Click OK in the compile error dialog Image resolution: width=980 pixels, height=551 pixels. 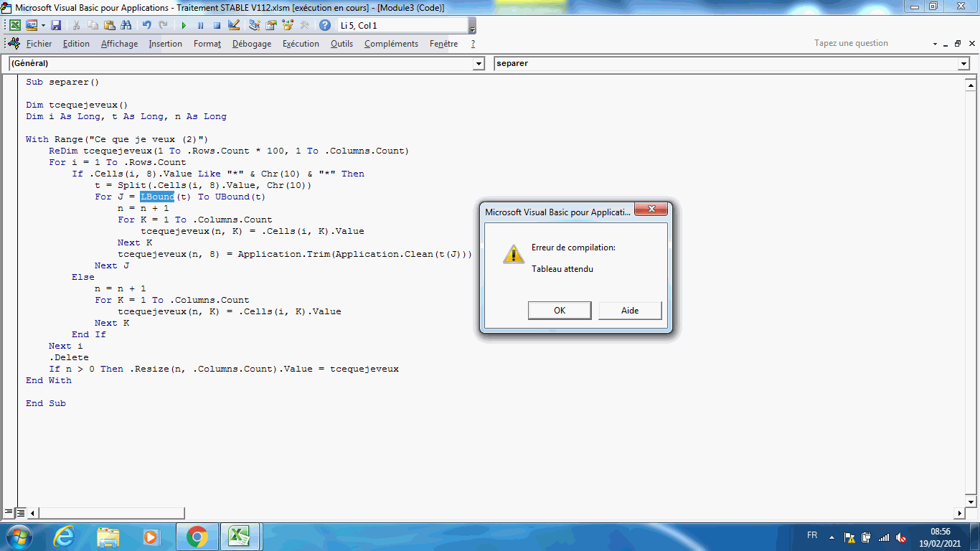coord(560,310)
